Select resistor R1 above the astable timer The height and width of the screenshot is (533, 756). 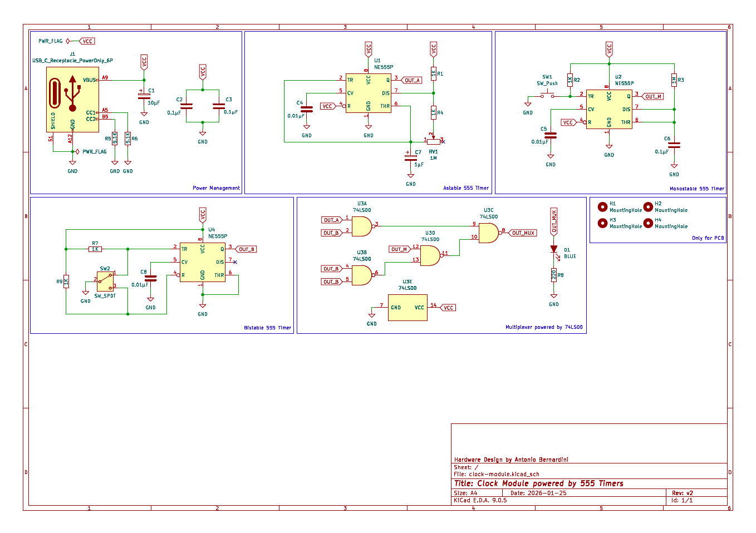pos(434,73)
